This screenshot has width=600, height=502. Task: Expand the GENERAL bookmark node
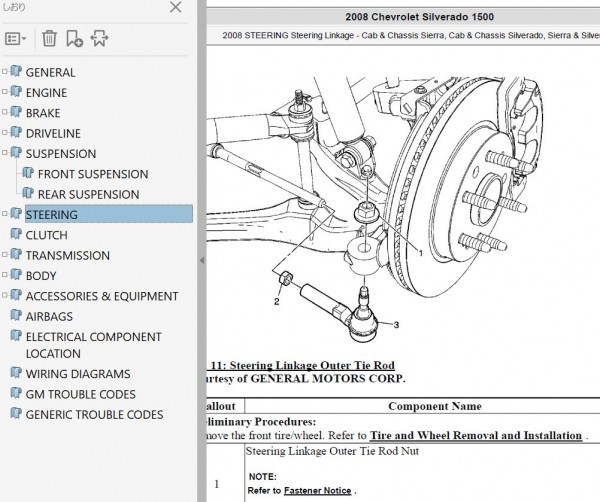tap(5, 71)
